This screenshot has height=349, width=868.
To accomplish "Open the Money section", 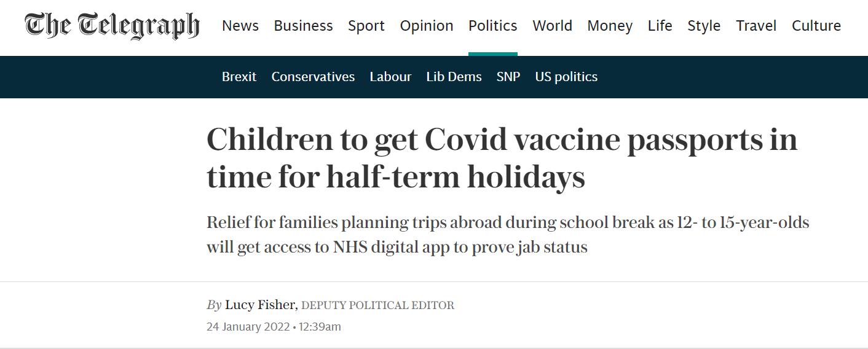I will coord(610,26).
